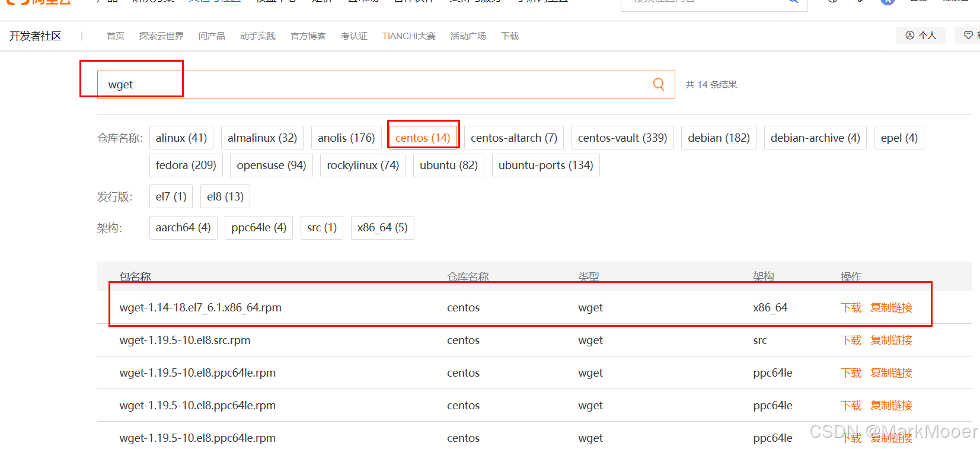Click 复制链接 for wget-1.19.5-10.el8.src.rpm
980x449 pixels.
891,340
